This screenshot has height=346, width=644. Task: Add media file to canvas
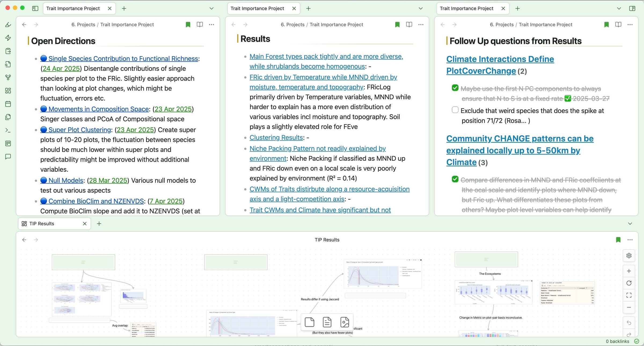[345, 322]
